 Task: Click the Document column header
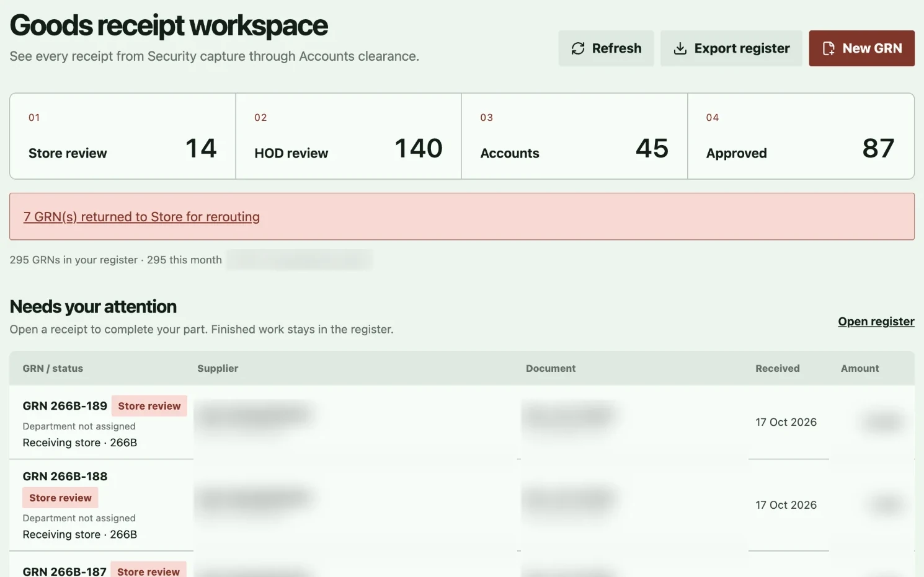click(551, 368)
